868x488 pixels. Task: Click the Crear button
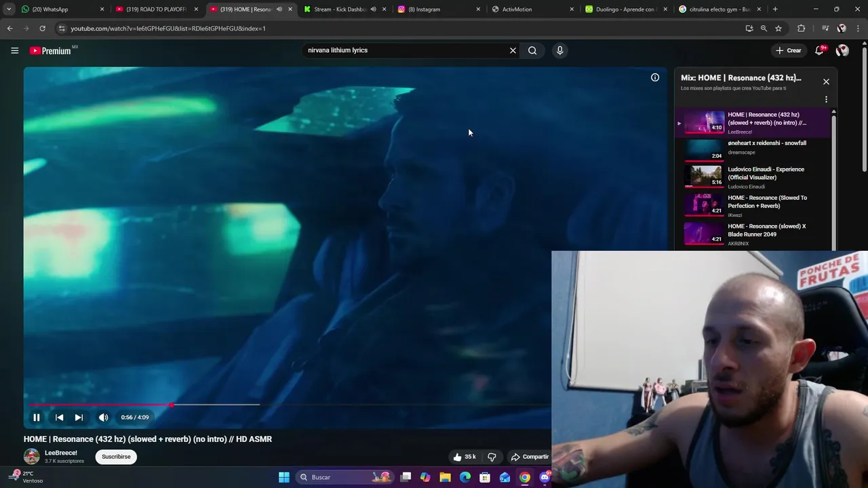(789, 50)
